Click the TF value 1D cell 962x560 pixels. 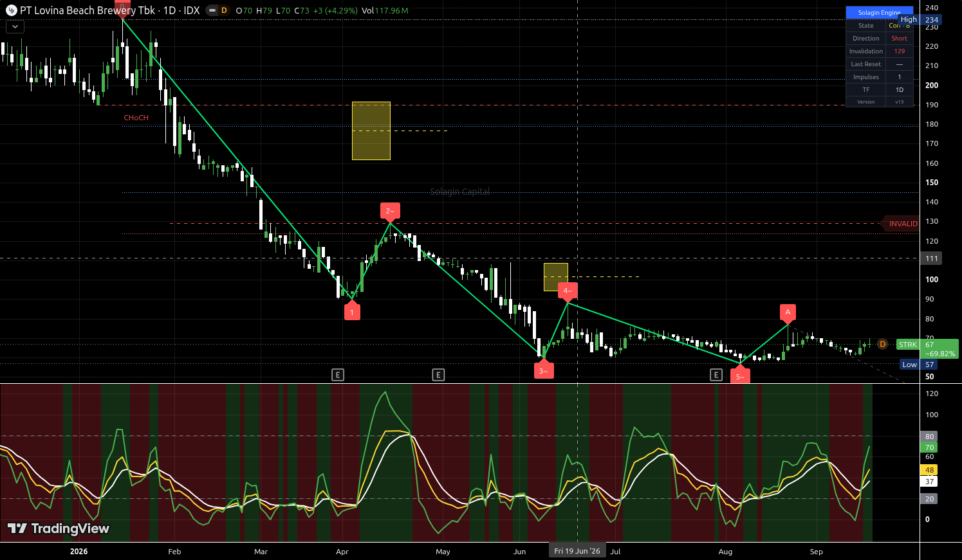point(900,90)
